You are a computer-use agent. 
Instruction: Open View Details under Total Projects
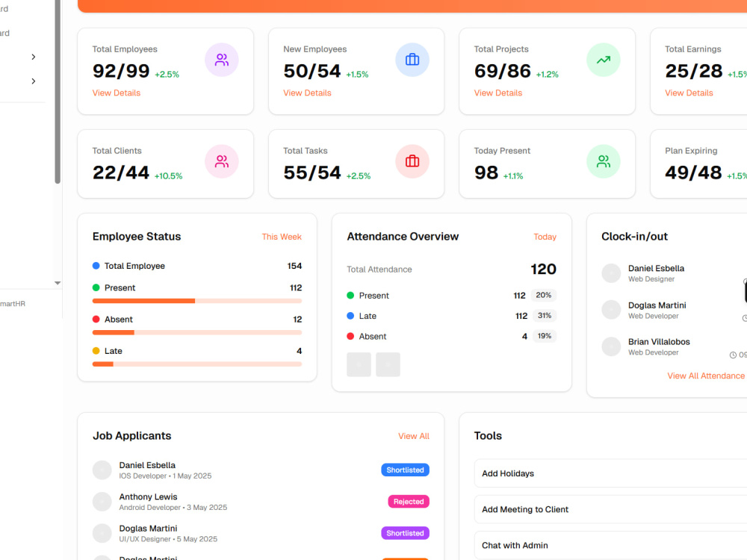pyautogui.click(x=498, y=93)
